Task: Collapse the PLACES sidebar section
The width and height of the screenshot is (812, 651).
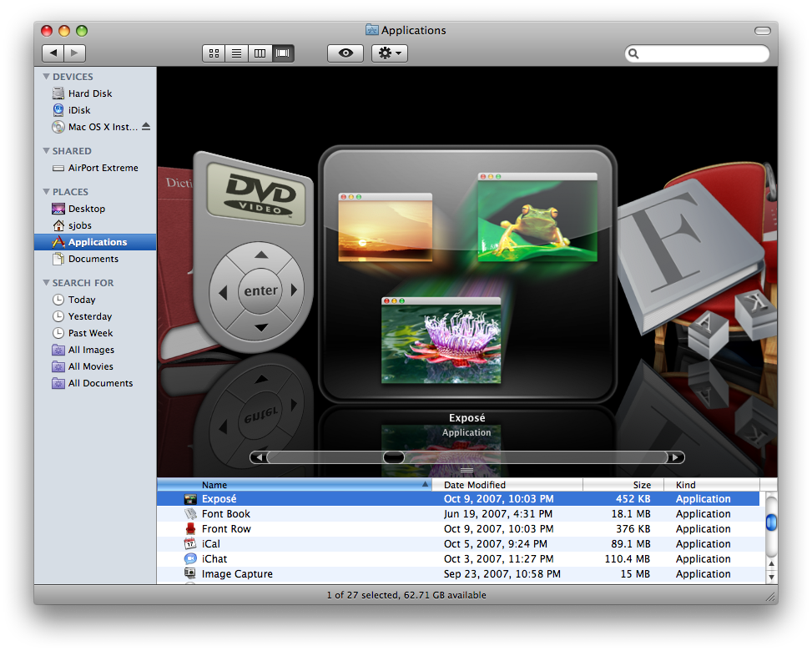Action: tap(47, 192)
